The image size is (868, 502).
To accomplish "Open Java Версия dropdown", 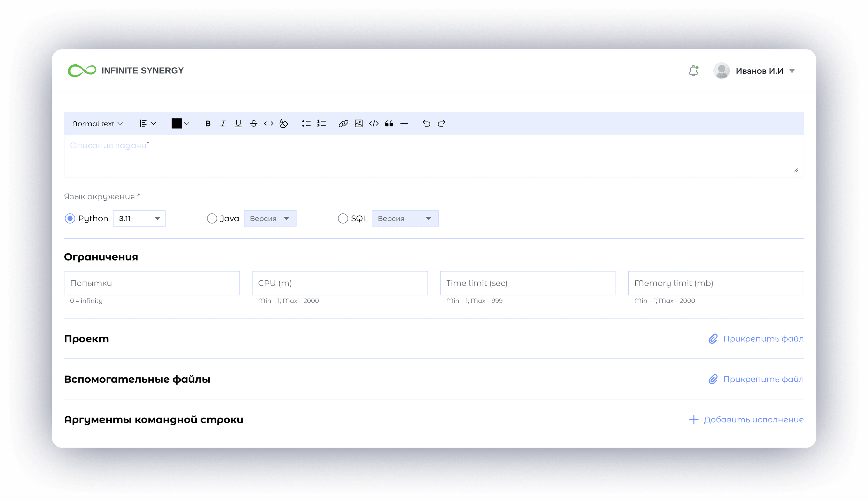I will 270,218.
